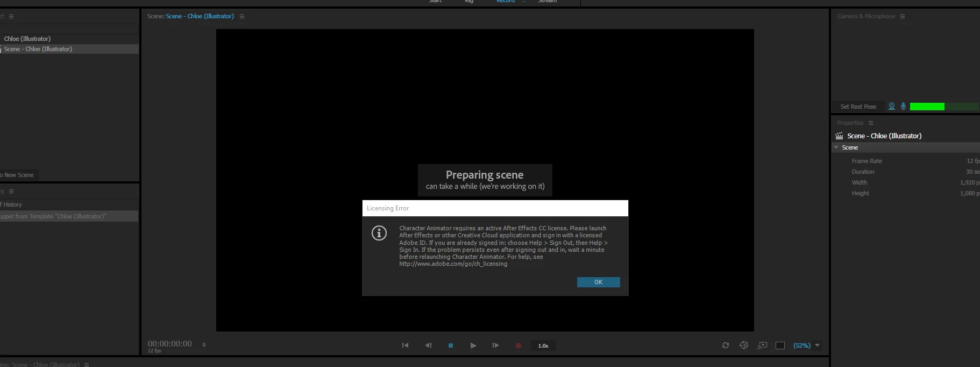
Task: Open the Project panel menu
Action: 11,17
